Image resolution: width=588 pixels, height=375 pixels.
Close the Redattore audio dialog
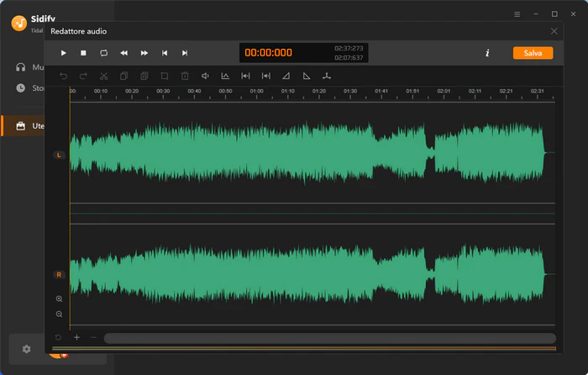tap(554, 31)
